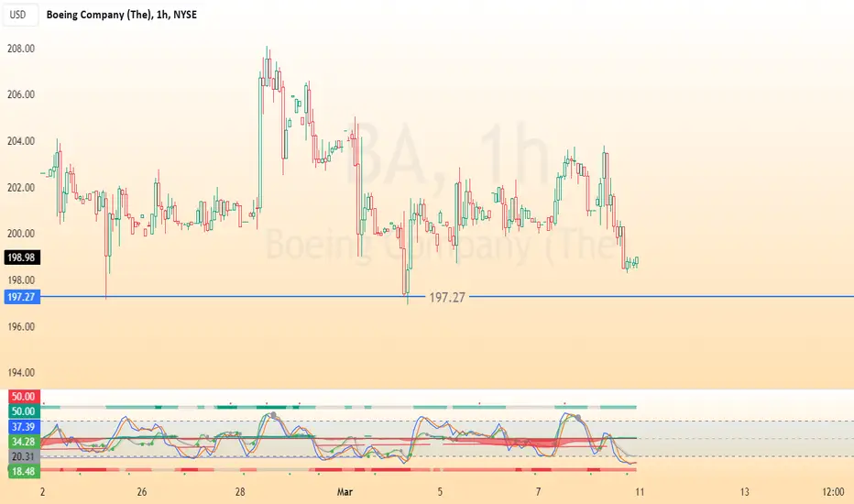Click the 197.27 horizontal line text label
Image resolution: width=854 pixels, height=504 pixels.
[x=447, y=298]
